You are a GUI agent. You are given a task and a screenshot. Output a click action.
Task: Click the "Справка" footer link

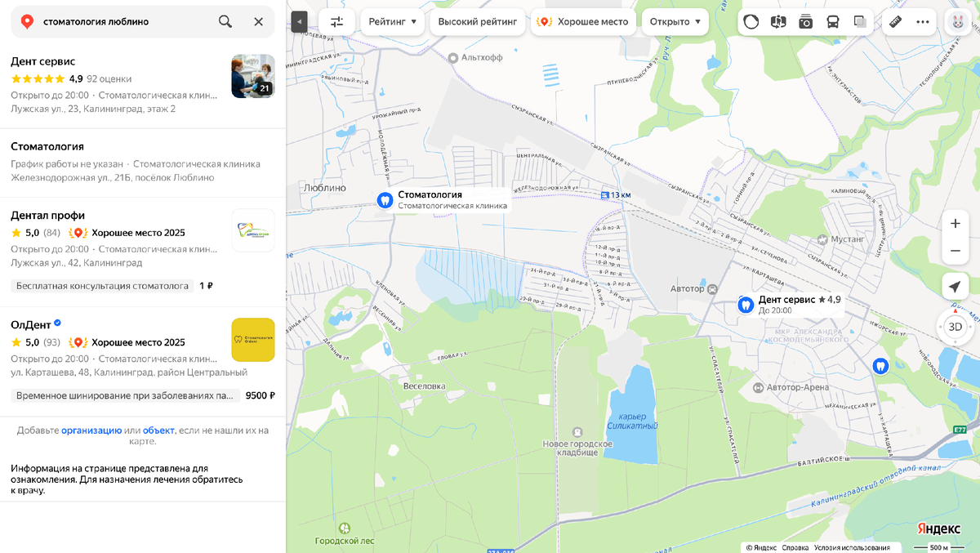tap(795, 547)
